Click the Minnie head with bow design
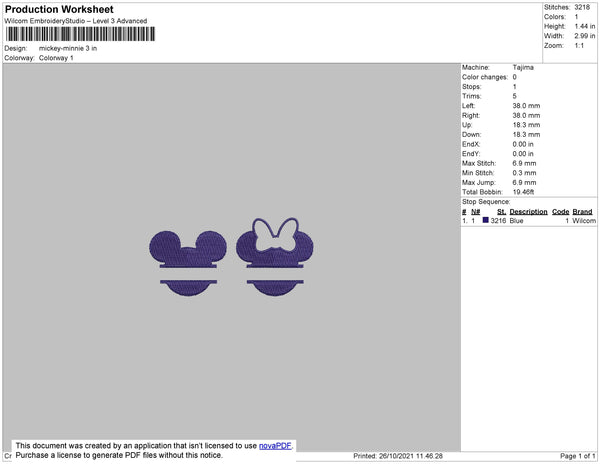Screen dimensions: 600x464 [275, 257]
